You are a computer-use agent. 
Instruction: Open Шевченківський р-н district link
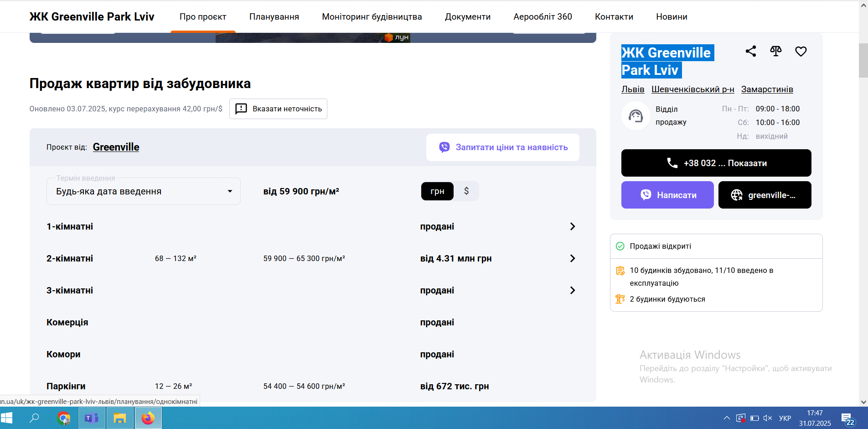(x=692, y=89)
